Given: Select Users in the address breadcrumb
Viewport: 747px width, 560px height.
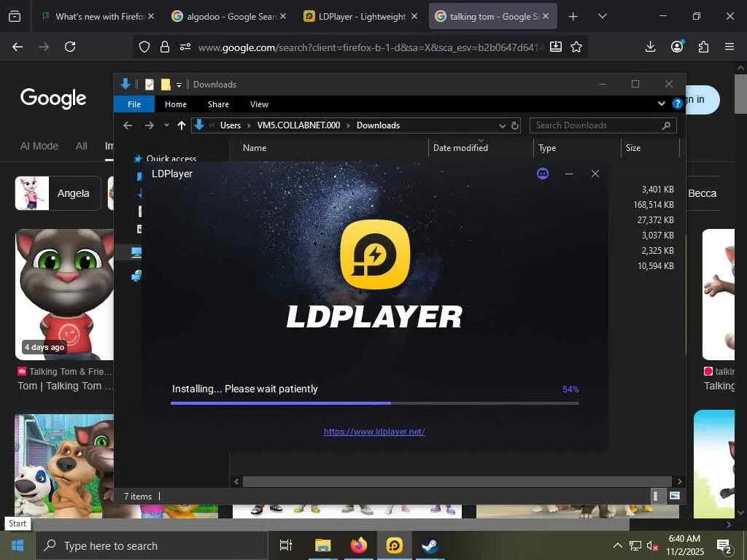Looking at the screenshot, I should [230, 125].
